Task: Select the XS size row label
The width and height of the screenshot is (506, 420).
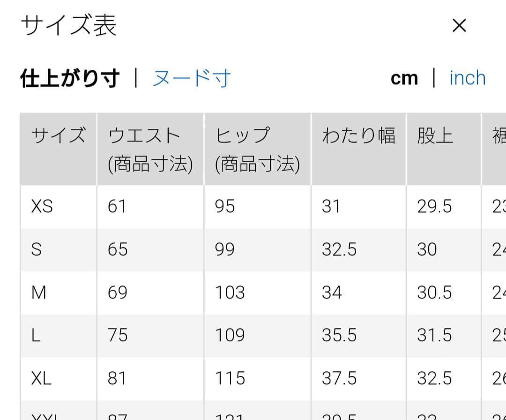Action: click(42, 206)
